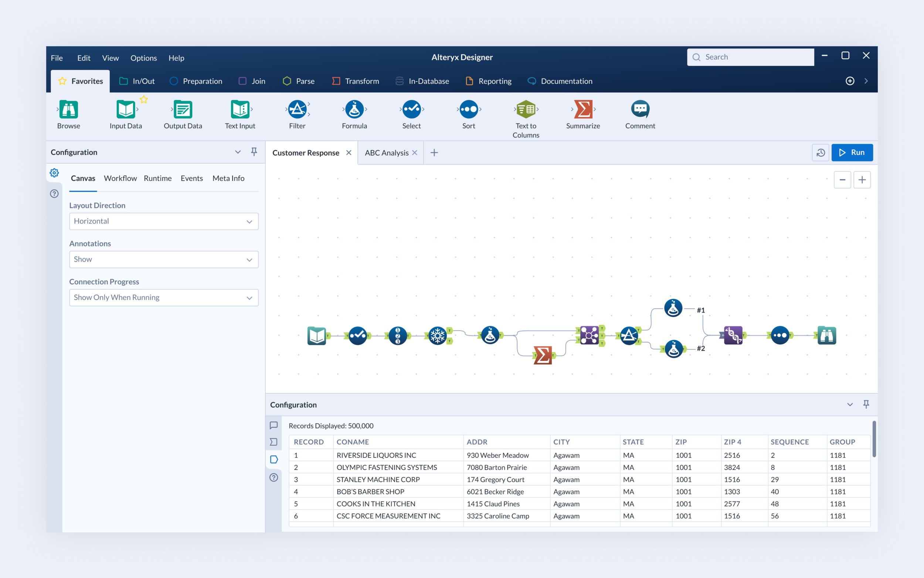Switch to the Workflow configuration tab
The width and height of the screenshot is (924, 578).
coord(120,178)
